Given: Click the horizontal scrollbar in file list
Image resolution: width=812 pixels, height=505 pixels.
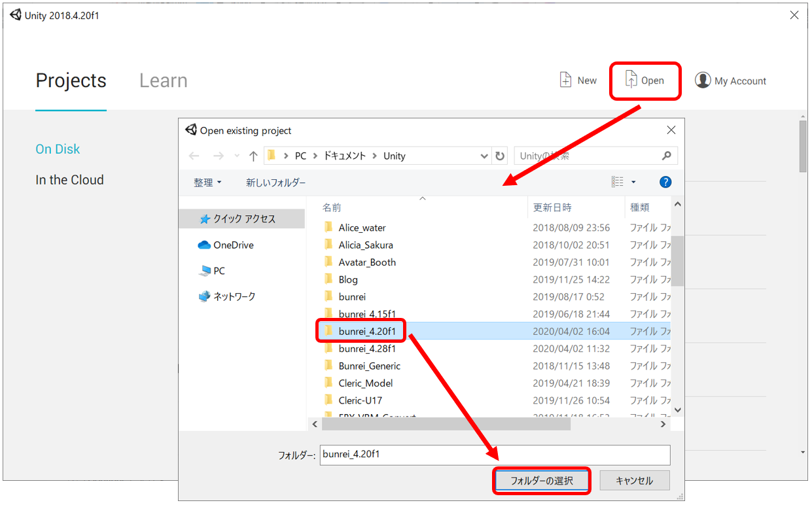Looking at the screenshot, I should click(x=445, y=424).
